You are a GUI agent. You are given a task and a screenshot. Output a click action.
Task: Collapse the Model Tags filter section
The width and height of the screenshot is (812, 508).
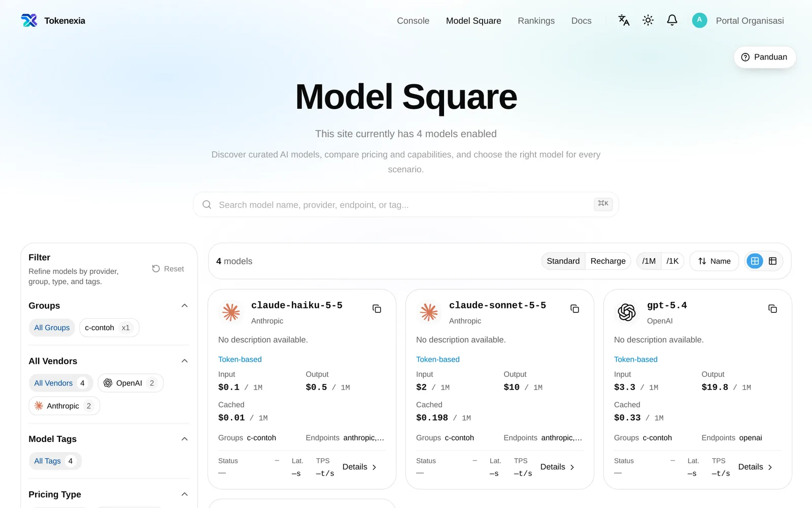pyautogui.click(x=185, y=439)
